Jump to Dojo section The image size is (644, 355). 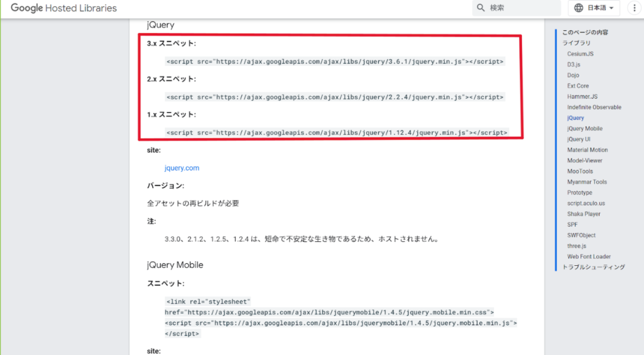(573, 75)
